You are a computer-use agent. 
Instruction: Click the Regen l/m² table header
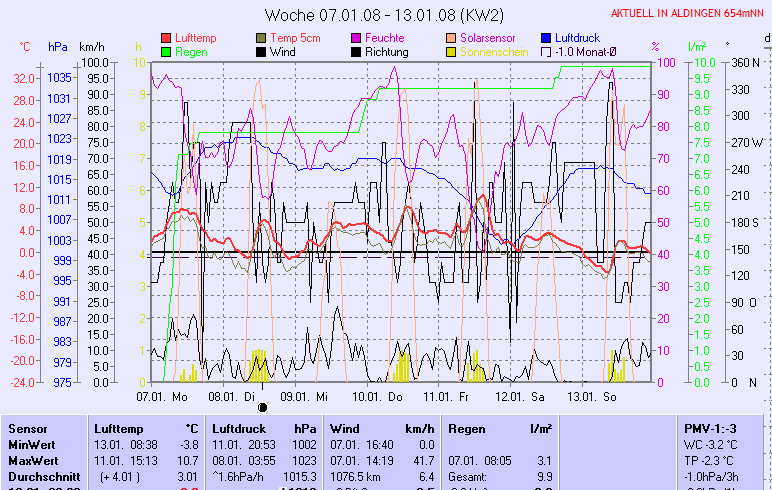pyautogui.click(x=500, y=428)
